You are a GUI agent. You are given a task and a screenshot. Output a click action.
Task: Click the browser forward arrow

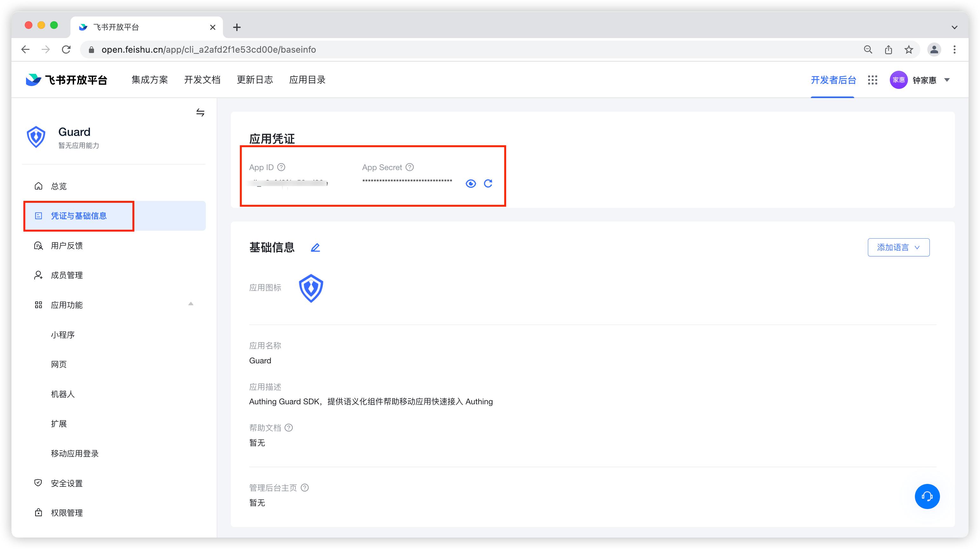pyautogui.click(x=46, y=50)
